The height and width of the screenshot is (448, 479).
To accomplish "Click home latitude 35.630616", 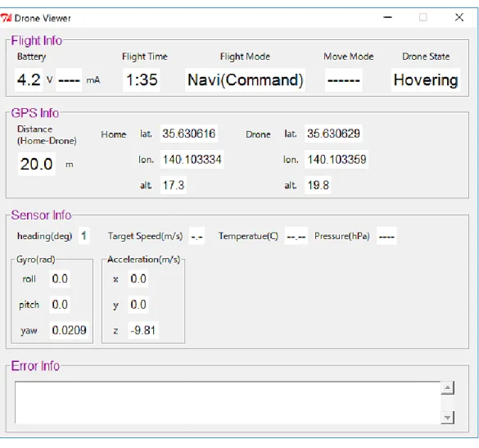I will pyautogui.click(x=189, y=133).
